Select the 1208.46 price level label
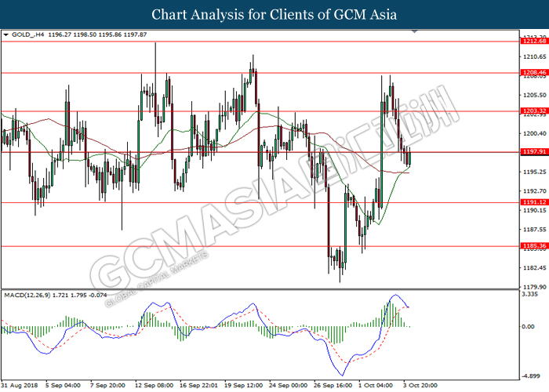Viewport: 549px width, 392px height. 534,73
